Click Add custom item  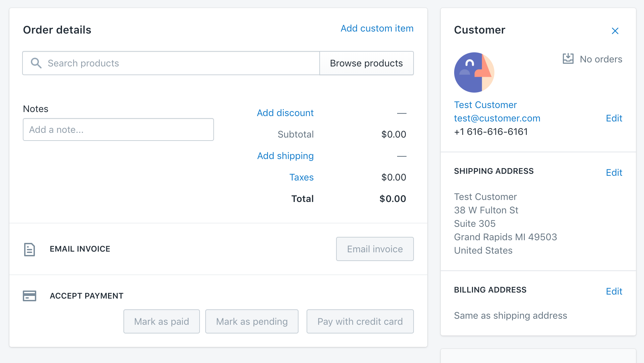[377, 29]
